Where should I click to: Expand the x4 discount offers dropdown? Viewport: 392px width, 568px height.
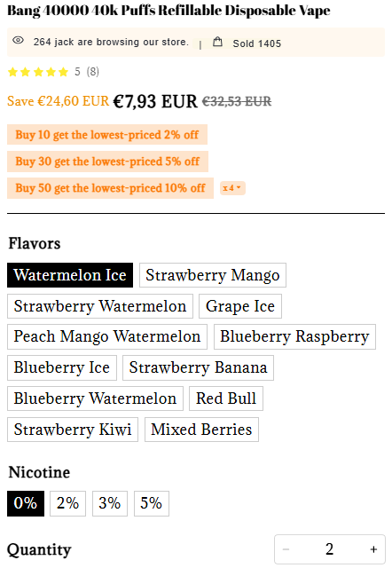point(232,188)
